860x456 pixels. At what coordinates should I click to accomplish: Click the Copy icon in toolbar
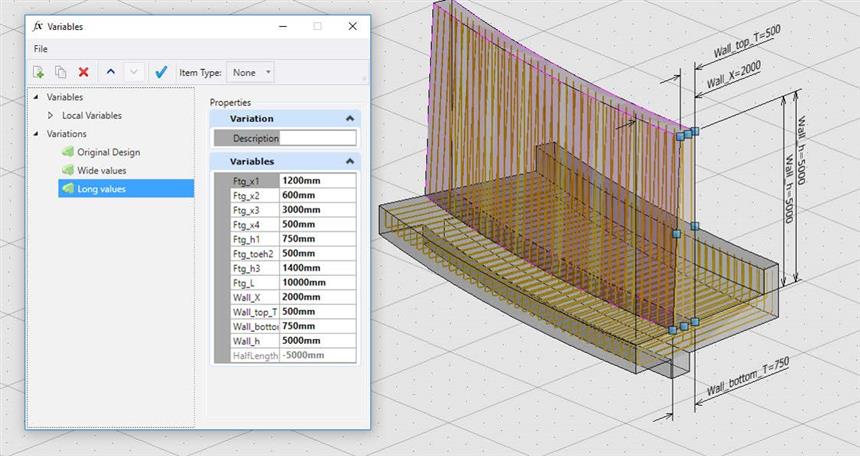[61, 73]
